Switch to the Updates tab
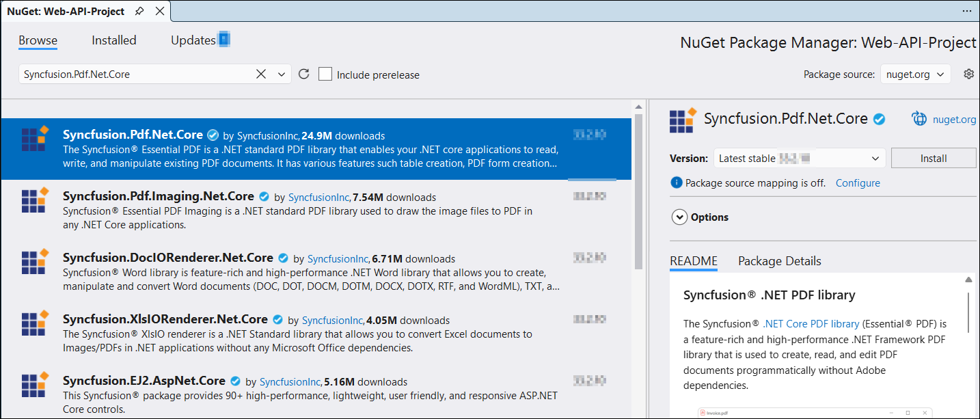Image resolution: width=980 pixels, height=419 pixels. pyautogui.click(x=193, y=40)
